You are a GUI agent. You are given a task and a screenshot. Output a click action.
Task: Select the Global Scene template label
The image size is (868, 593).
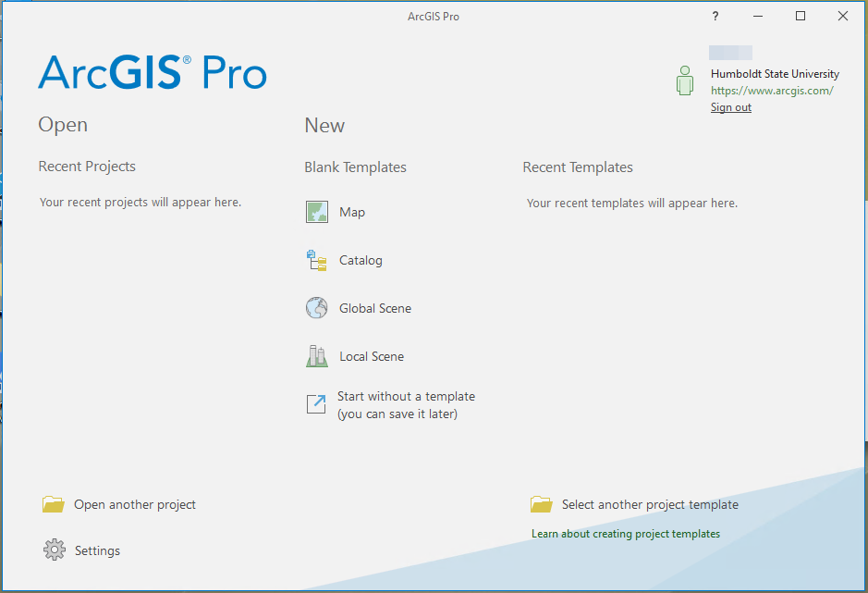pos(375,308)
